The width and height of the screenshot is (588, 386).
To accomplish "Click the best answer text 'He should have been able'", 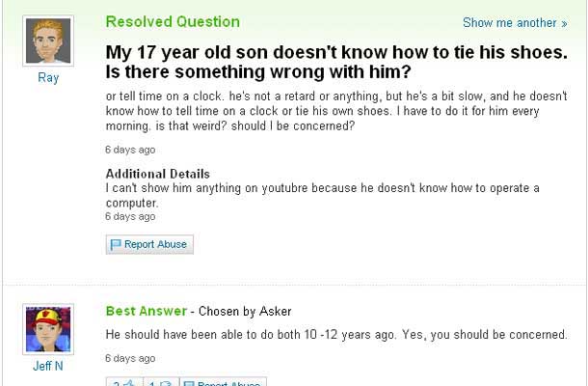I will click(x=336, y=335).
